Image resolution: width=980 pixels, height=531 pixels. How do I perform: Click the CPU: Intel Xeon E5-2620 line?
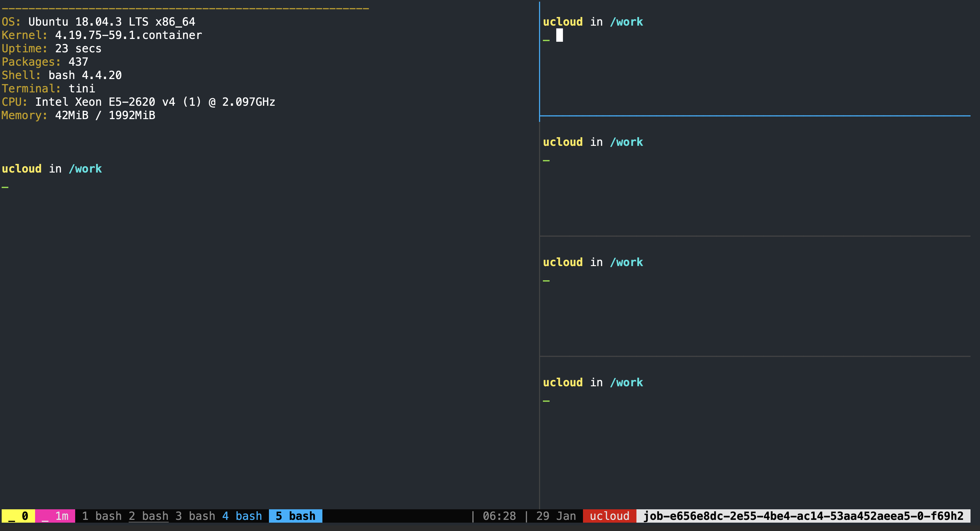coord(138,102)
